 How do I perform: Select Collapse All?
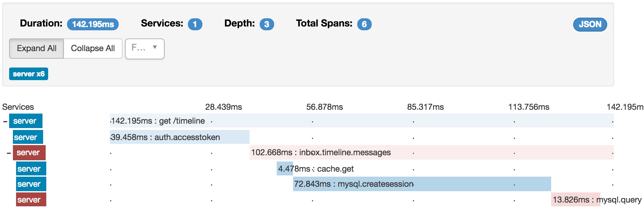click(93, 48)
